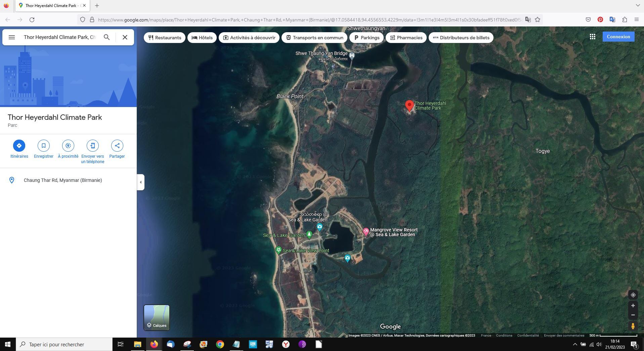Click the Togye map label
The height and width of the screenshot is (351, 644).
point(543,151)
